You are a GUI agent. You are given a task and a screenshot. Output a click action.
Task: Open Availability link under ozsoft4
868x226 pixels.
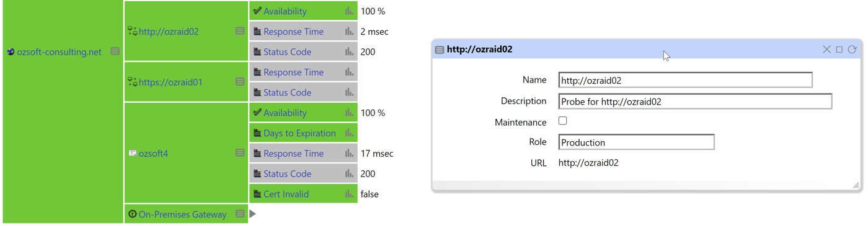[x=285, y=113]
